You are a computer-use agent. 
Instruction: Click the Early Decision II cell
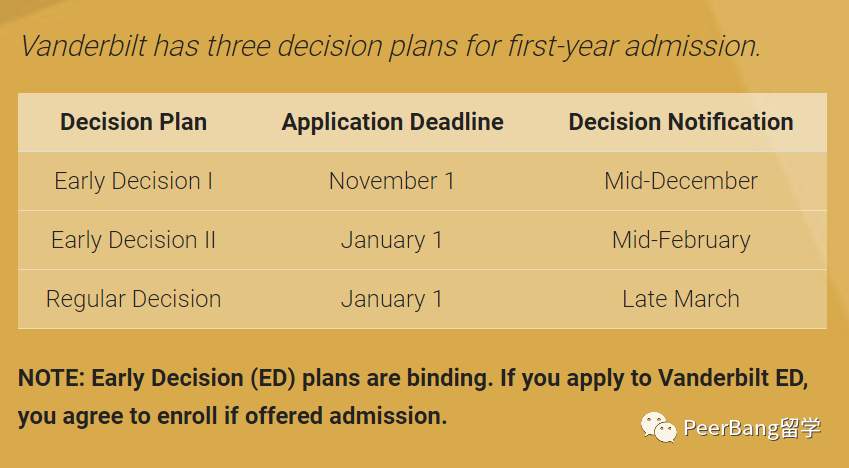[134, 240]
